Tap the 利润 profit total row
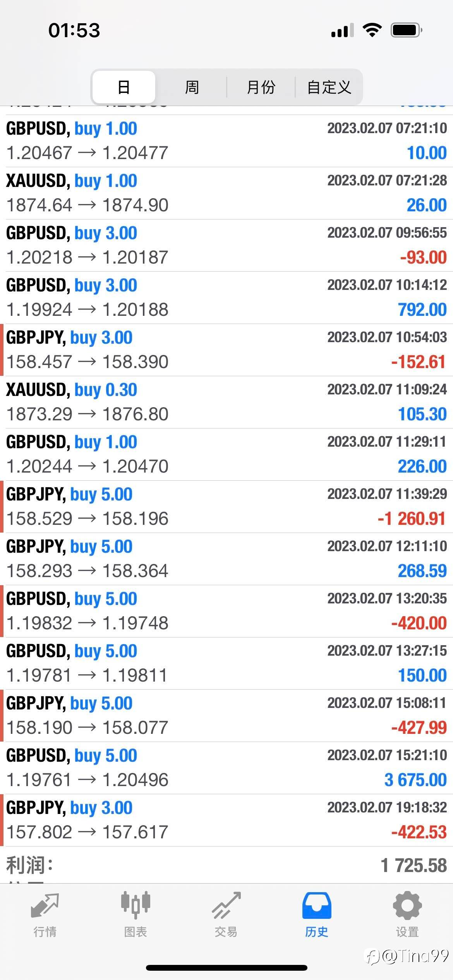 coord(226,865)
